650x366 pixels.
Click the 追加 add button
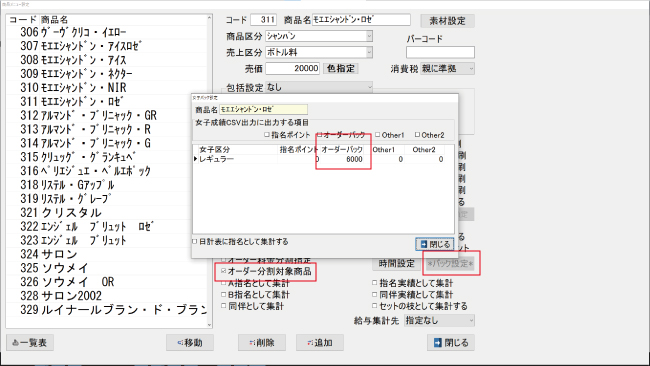click(320, 343)
